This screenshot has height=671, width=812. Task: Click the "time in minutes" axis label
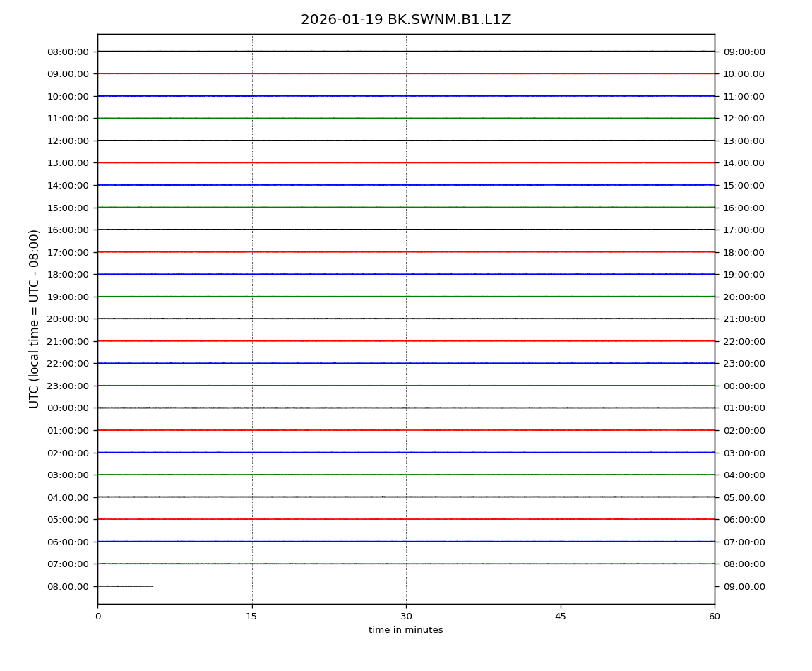coord(405,630)
